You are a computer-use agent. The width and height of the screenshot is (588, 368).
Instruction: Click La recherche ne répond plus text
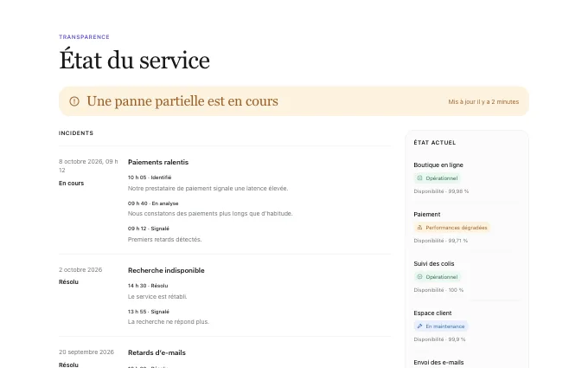pos(169,321)
